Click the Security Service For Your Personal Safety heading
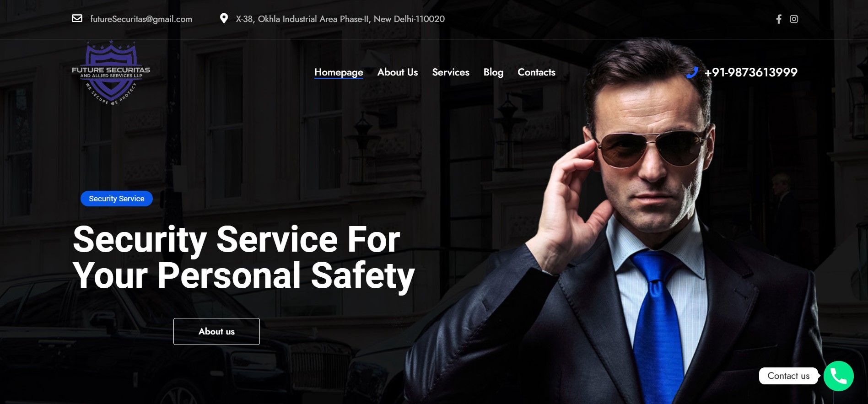 point(244,258)
